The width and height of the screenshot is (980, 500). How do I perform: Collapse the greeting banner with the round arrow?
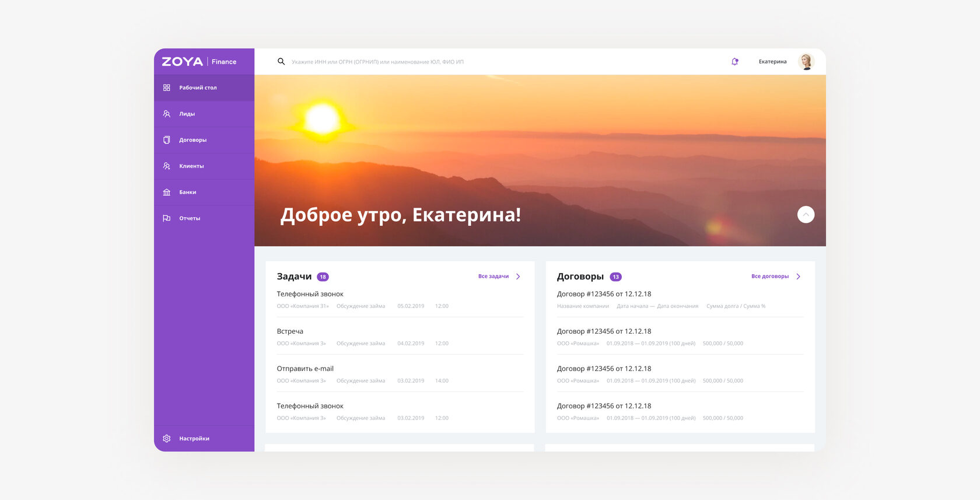806,215
